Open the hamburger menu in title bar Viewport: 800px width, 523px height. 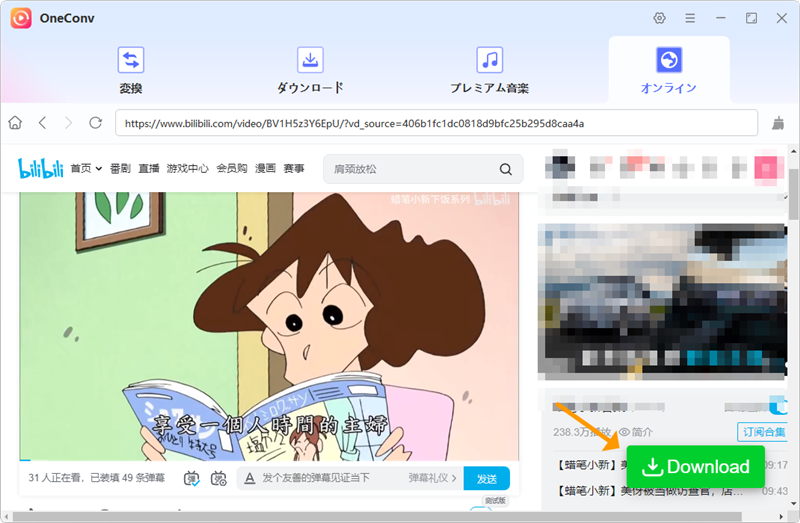690,18
